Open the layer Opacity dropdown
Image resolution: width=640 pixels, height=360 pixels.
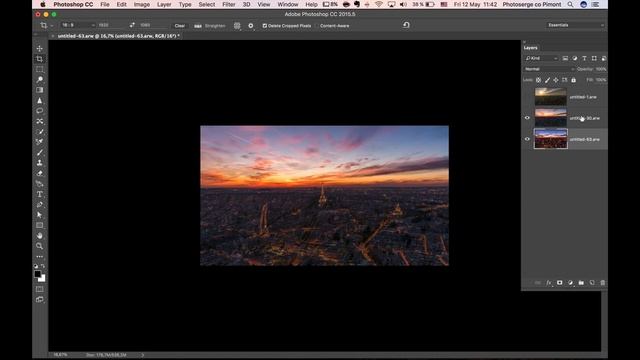(x=600, y=69)
